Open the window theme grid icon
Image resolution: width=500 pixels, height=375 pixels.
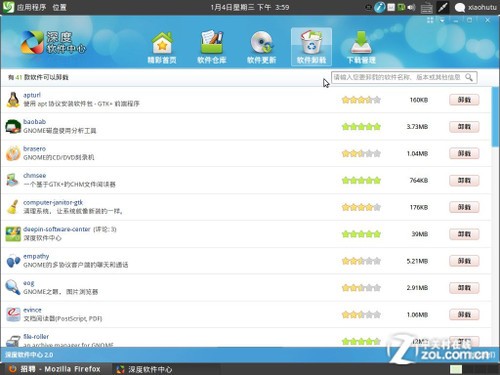click(430, 20)
